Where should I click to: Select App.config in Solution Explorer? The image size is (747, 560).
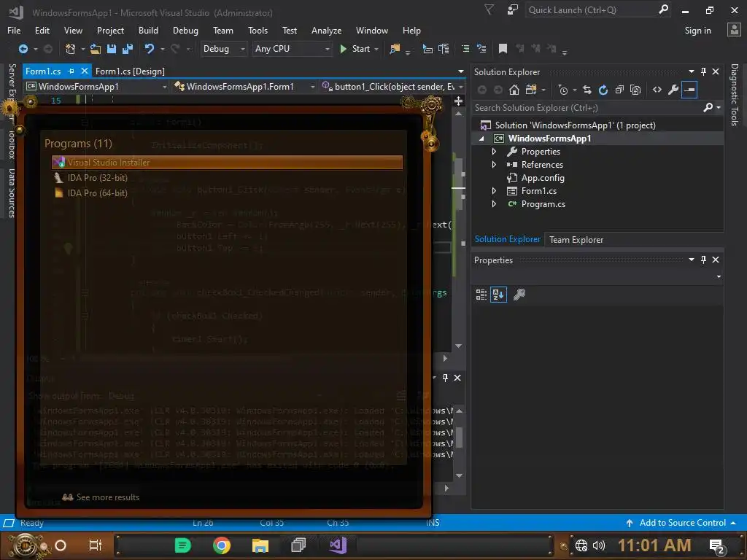[543, 178]
